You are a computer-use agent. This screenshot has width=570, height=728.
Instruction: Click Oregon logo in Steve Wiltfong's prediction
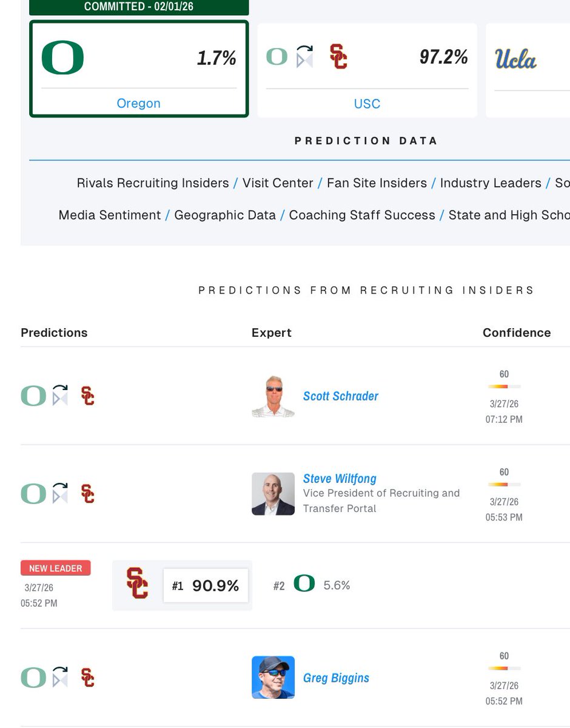pyautogui.click(x=33, y=494)
